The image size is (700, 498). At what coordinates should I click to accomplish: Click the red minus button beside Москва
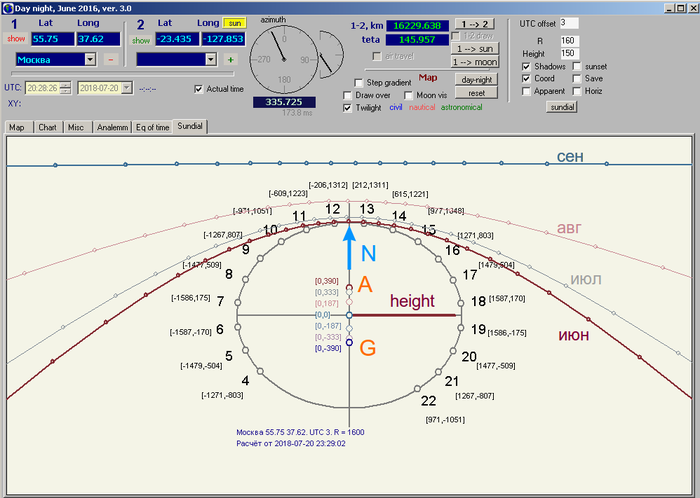click(111, 59)
